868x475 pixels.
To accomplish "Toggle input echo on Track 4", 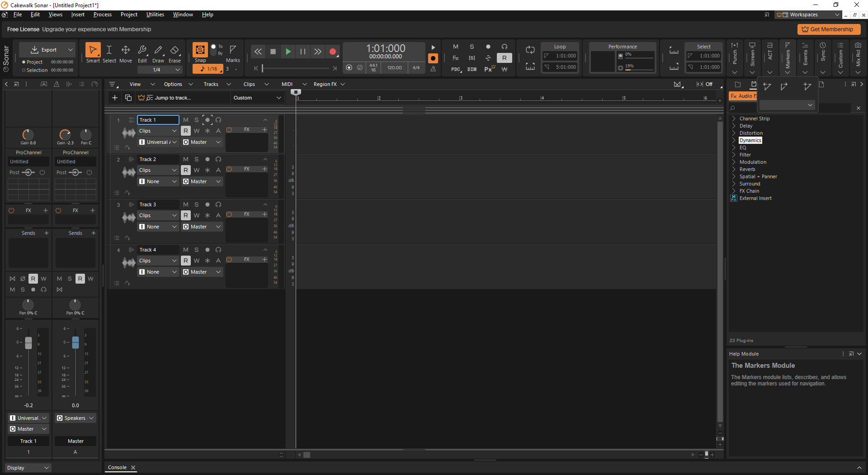I will [x=218, y=250].
